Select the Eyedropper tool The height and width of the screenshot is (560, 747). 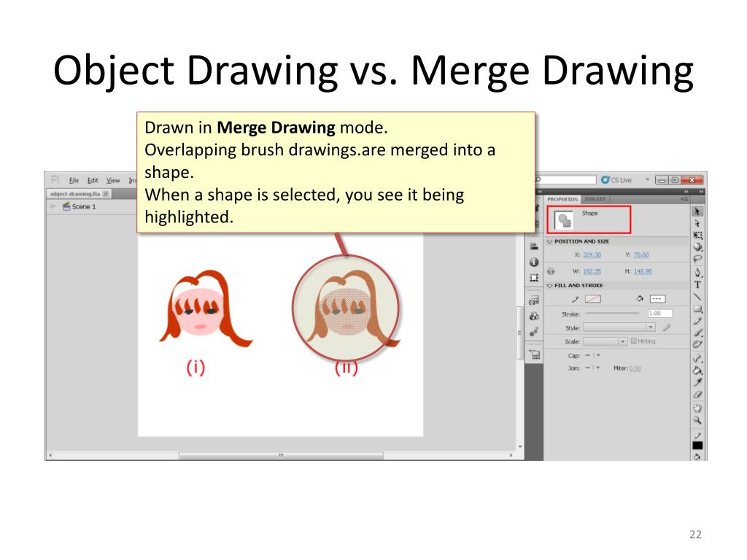click(x=697, y=382)
